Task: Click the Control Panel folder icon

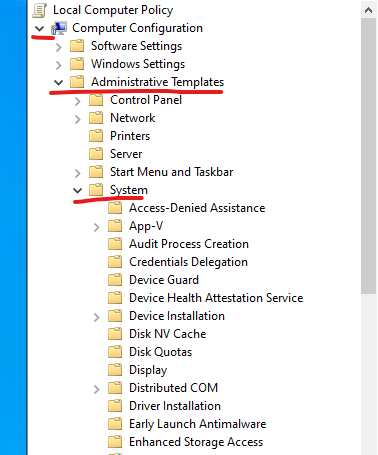Action: [96, 100]
